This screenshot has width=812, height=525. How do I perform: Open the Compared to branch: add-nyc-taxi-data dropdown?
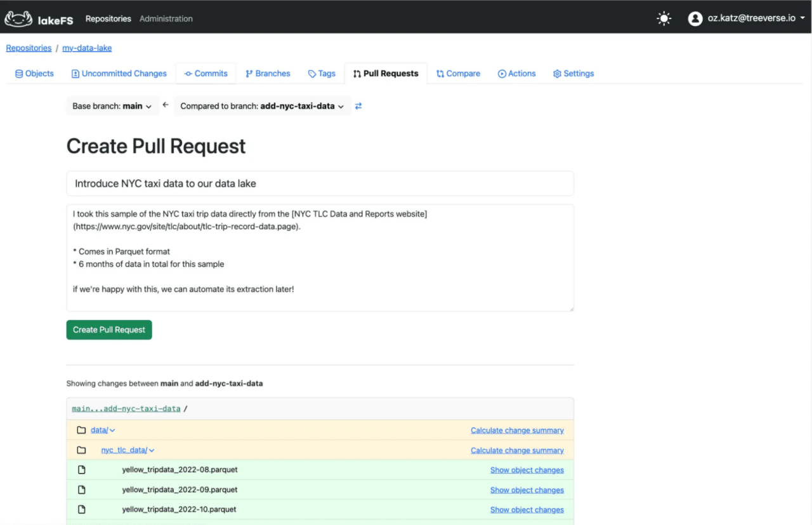click(262, 106)
